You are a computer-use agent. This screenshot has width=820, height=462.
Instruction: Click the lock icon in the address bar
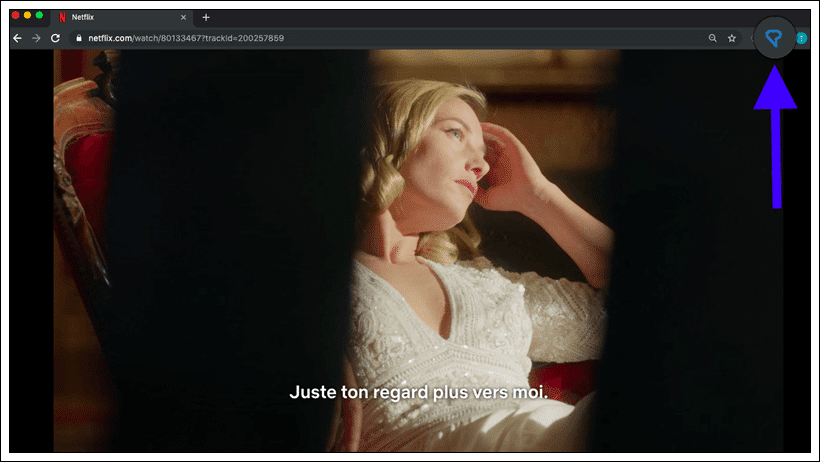coord(79,38)
